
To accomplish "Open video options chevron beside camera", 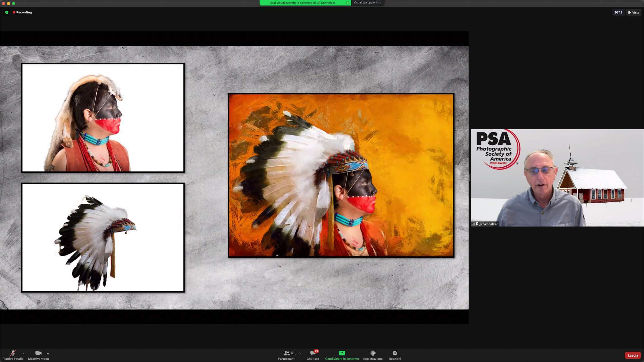I will 48,353.
